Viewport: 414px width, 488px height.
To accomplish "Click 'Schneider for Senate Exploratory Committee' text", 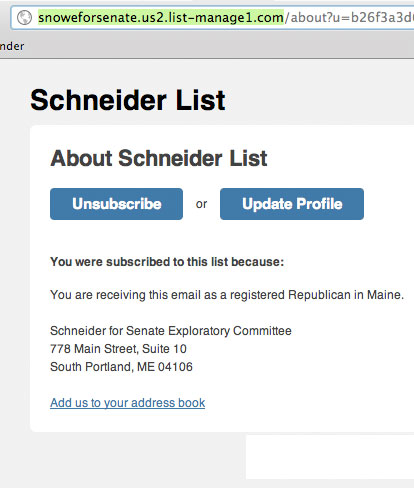I will [x=171, y=331].
